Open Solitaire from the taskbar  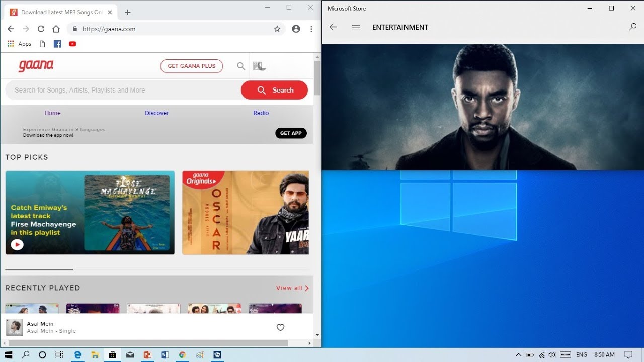(x=218, y=355)
